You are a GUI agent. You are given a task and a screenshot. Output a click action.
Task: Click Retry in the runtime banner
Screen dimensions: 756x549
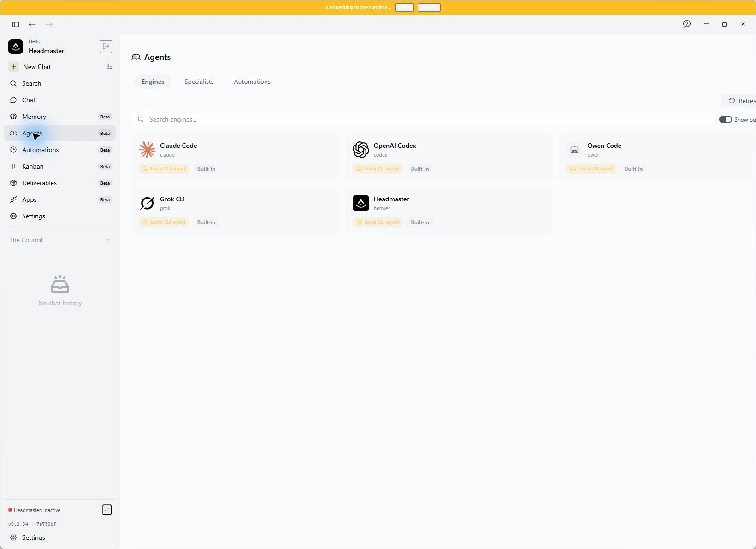coord(404,7)
